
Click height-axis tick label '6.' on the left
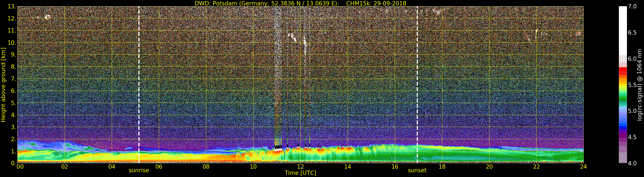point(14,91)
